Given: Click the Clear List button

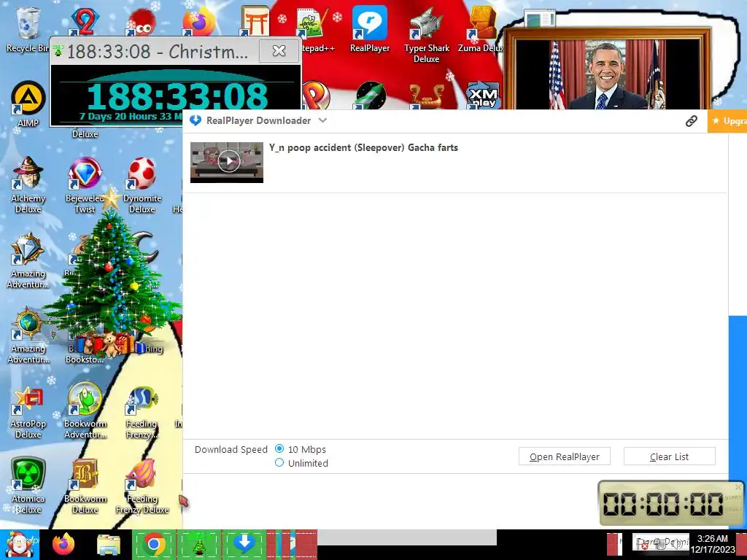Looking at the screenshot, I should click(670, 456).
